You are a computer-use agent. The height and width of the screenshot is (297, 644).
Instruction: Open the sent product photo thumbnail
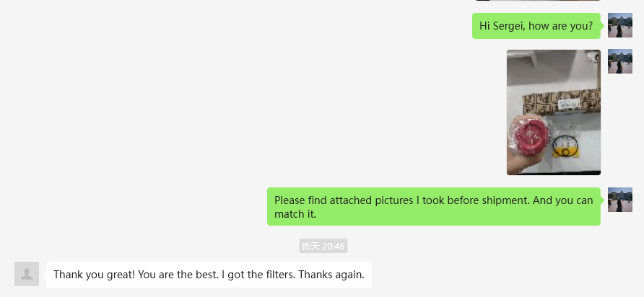coord(554,112)
